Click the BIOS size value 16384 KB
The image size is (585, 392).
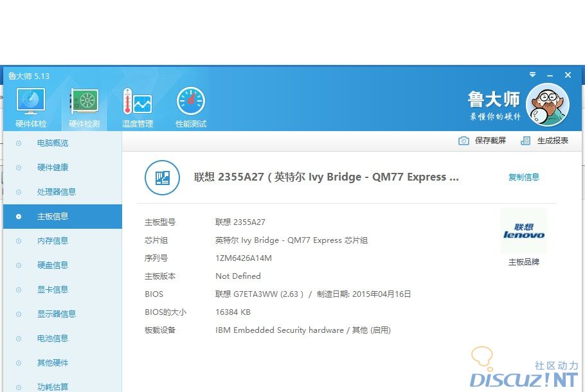[x=233, y=312]
